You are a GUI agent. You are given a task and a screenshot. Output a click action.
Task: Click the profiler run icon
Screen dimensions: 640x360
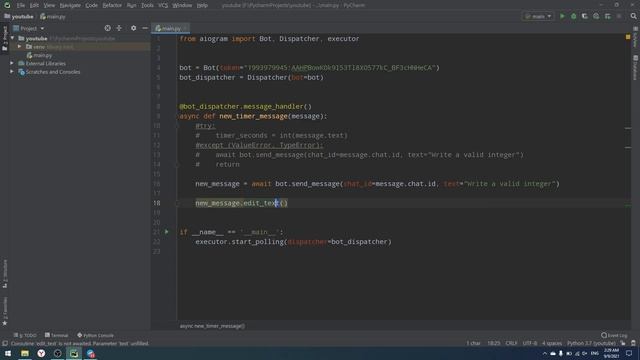coord(596,16)
